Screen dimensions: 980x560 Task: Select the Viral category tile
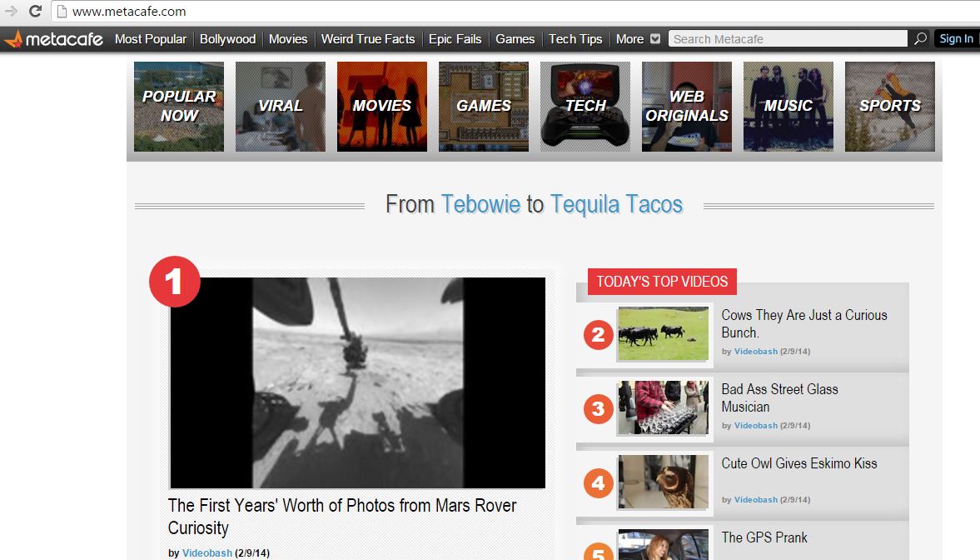[x=281, y=107]
